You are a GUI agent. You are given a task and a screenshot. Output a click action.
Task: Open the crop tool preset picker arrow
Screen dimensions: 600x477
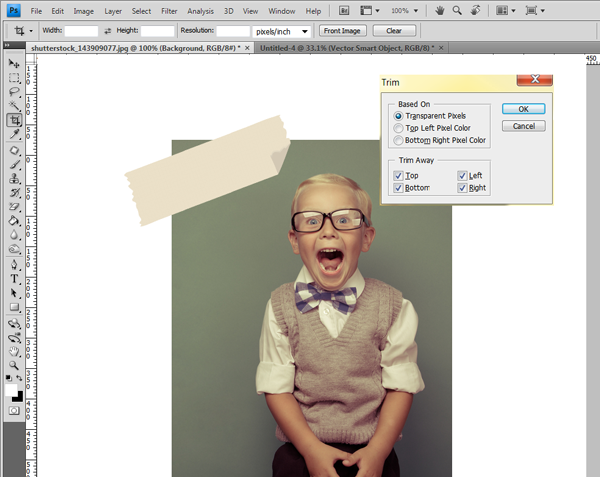(x=31, y=31)
